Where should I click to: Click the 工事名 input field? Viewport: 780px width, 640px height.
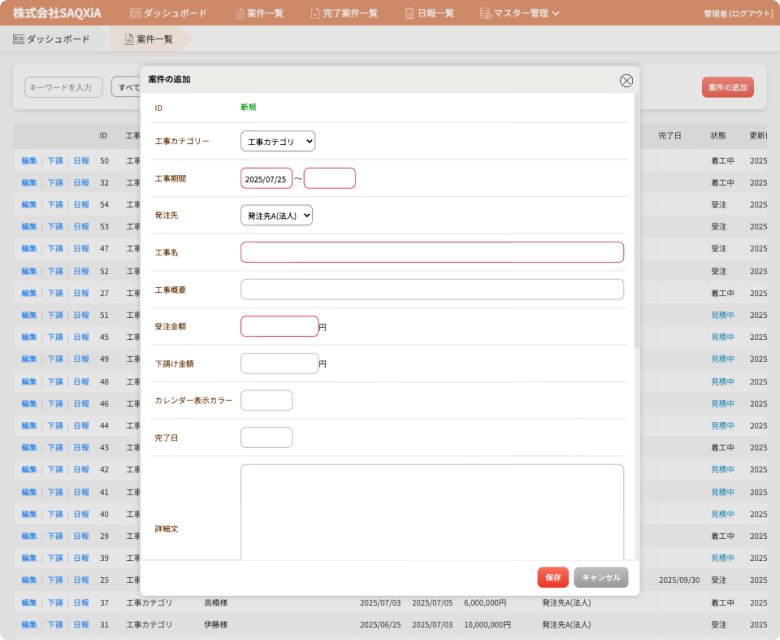click(x=432, y=252)
